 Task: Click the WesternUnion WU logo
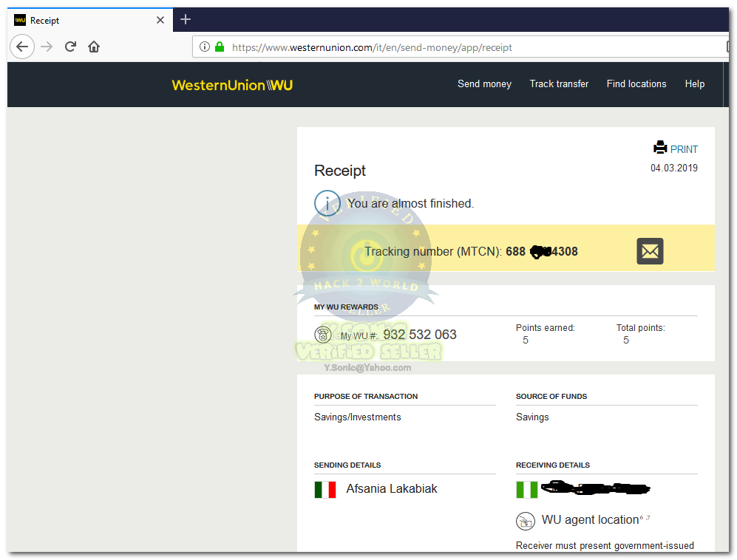[x=232, y=85]
